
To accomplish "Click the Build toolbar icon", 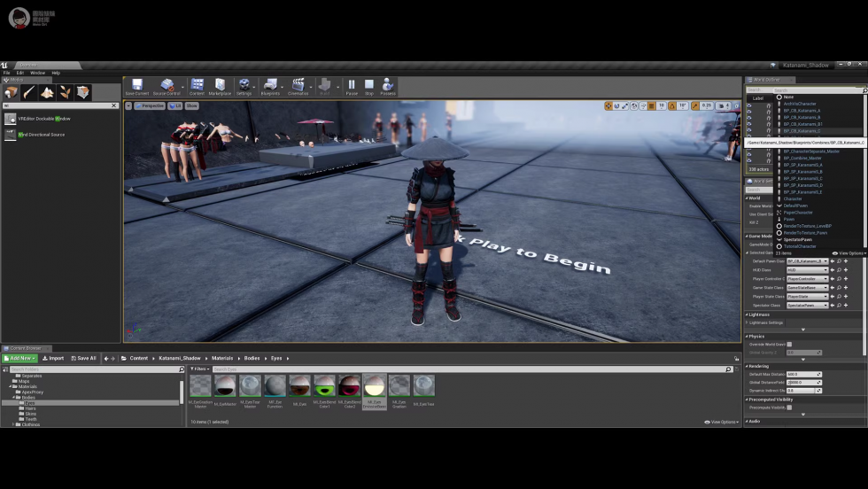I will pyautogui.click(x=325, y=87).
